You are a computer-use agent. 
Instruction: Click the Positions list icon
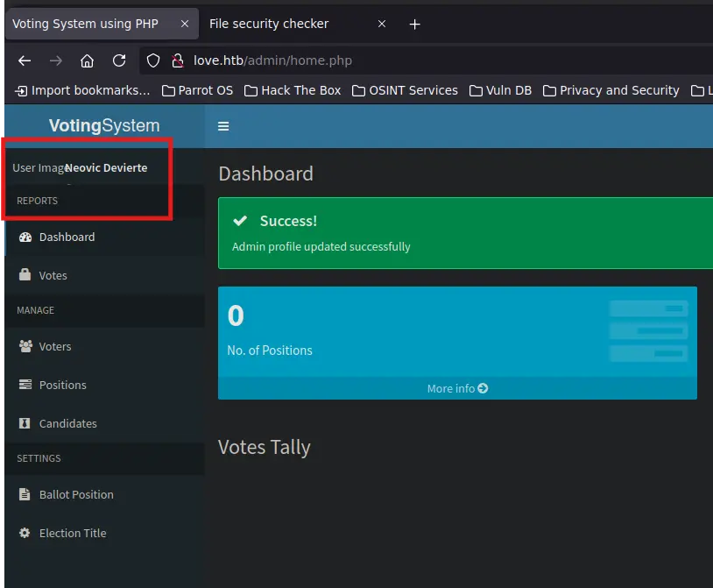pyautogui.click(x=25, y=385)
